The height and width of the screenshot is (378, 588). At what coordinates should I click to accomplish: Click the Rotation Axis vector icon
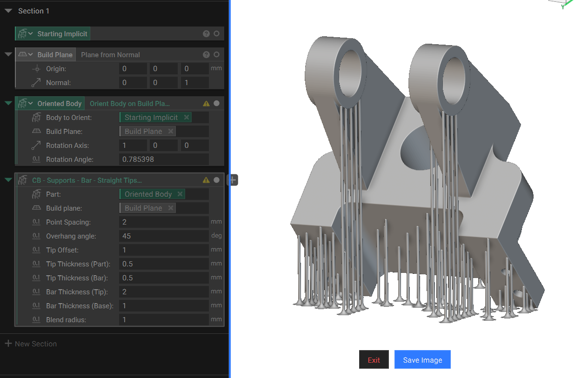click(x=36, y=146)
